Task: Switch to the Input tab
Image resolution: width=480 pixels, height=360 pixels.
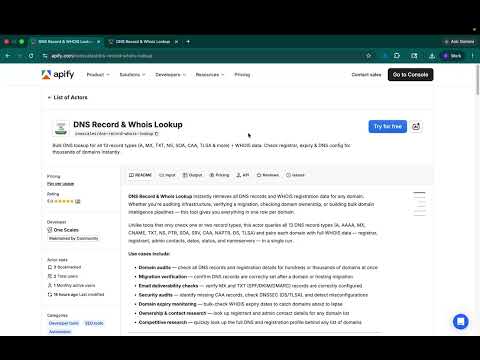Action: (167, 175)
